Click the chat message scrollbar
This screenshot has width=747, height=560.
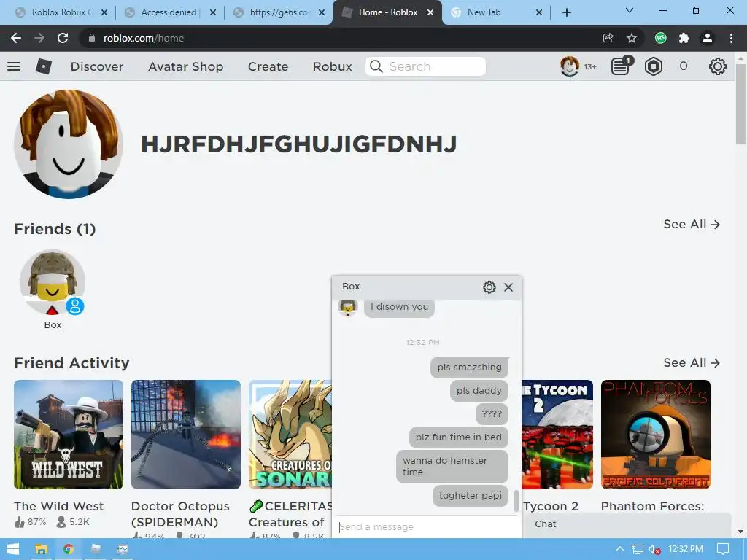(x=516, y=500)
